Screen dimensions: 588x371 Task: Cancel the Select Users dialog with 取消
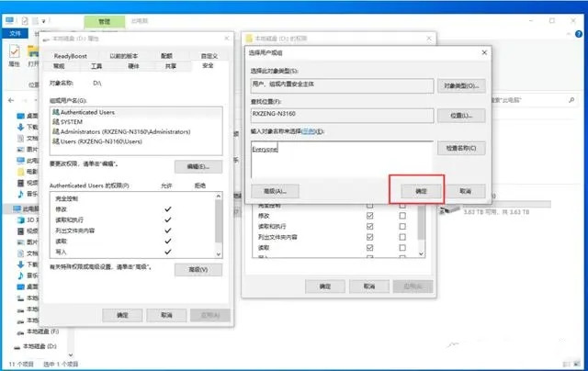[466, 191]
